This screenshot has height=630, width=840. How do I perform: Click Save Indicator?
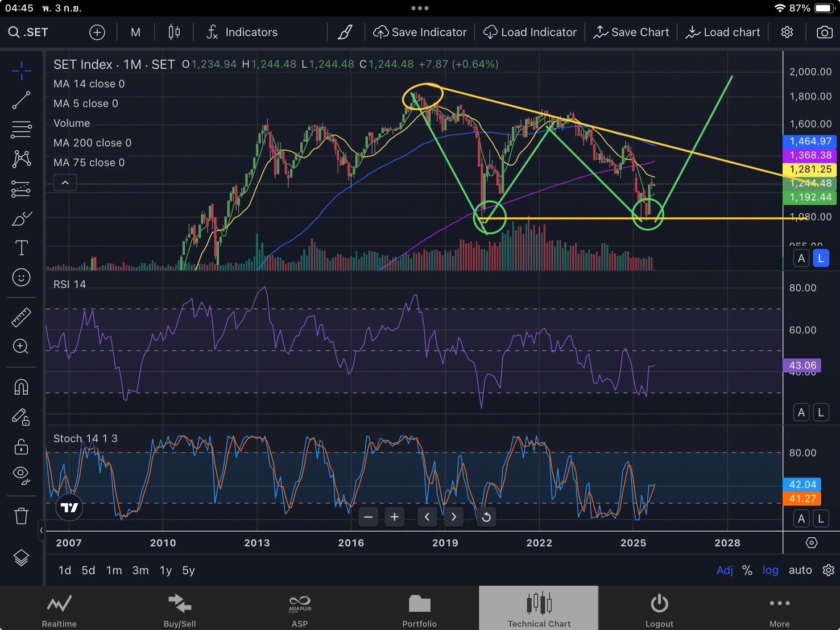click(x=420, y=32)
